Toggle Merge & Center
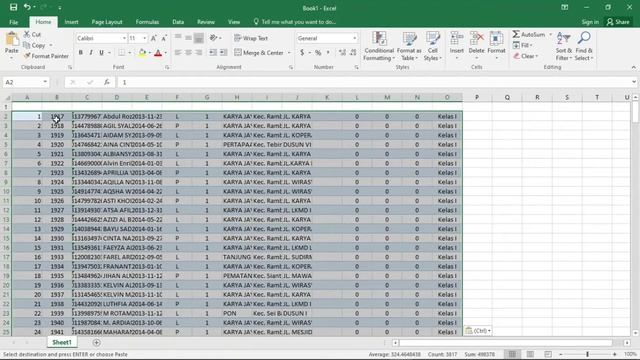The image size is (640, 360). (x=259, y=53)
